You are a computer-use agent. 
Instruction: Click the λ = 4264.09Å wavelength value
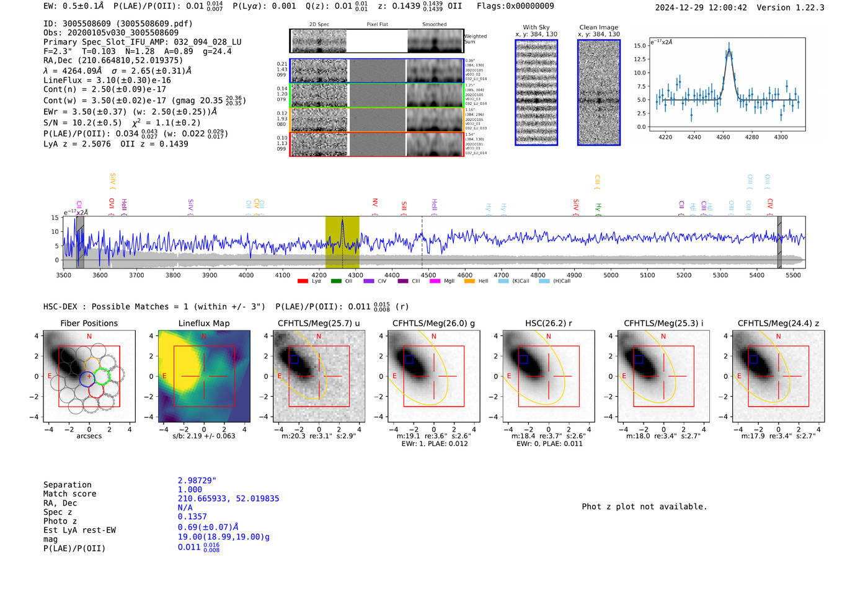tap(73, 71)
